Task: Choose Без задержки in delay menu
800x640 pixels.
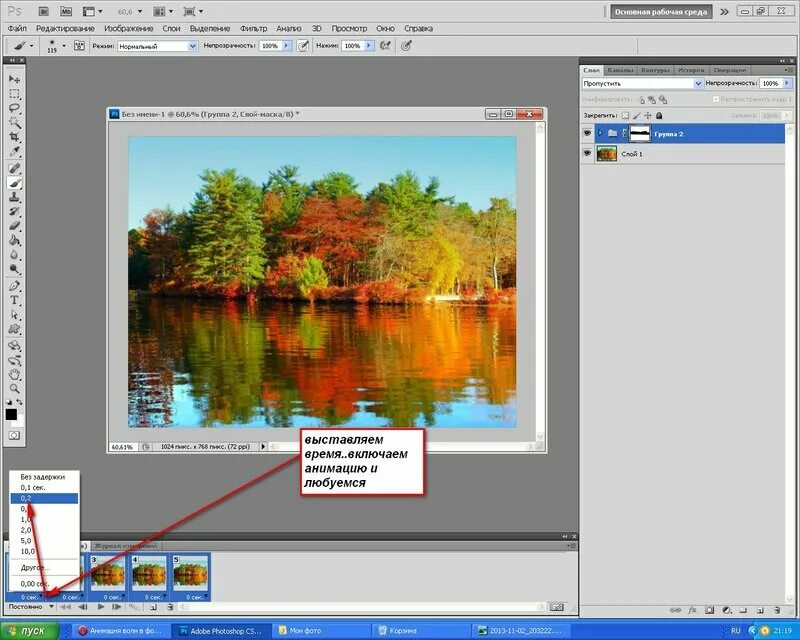Action: tap(44, 477)
